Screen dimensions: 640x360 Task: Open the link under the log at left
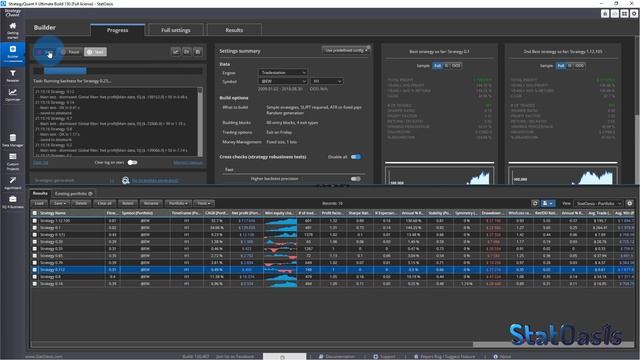(40, 163)
